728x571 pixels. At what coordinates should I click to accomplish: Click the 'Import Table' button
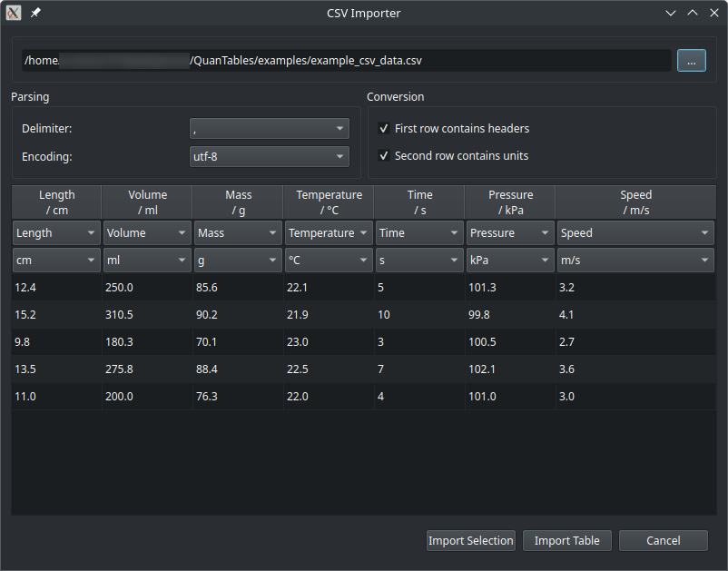566,540
